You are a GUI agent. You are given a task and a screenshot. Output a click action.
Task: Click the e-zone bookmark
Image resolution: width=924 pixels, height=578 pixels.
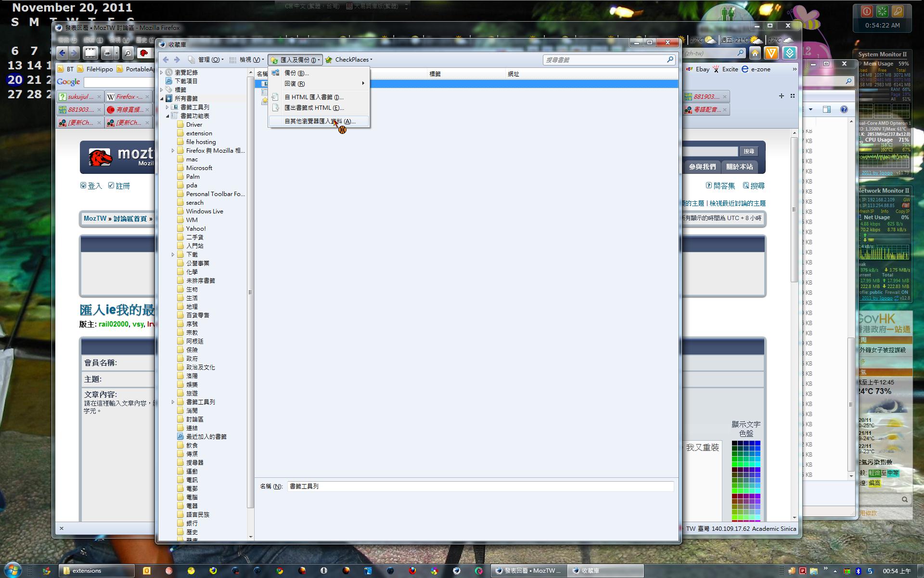(x=756, y=69)
